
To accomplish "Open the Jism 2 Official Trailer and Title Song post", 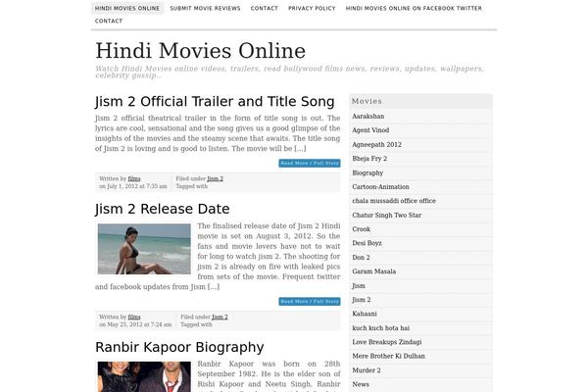I will (x=215, y=102).
